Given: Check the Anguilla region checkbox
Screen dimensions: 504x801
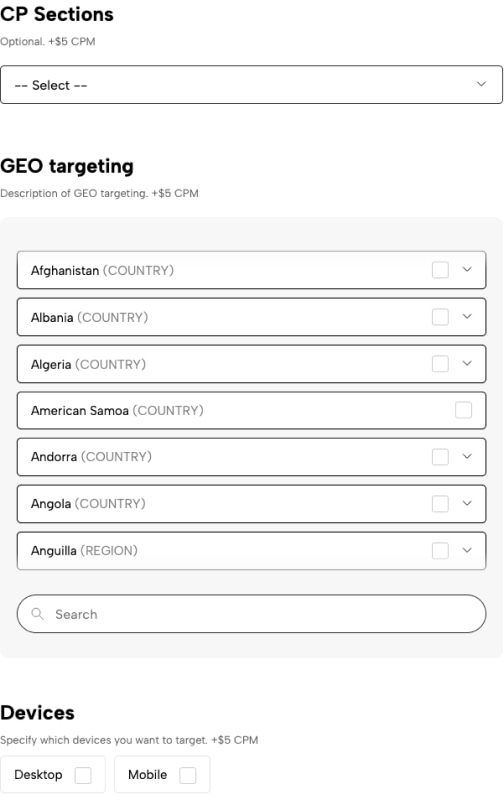Looking at the screenshot, I should click(x=440, y=551).
